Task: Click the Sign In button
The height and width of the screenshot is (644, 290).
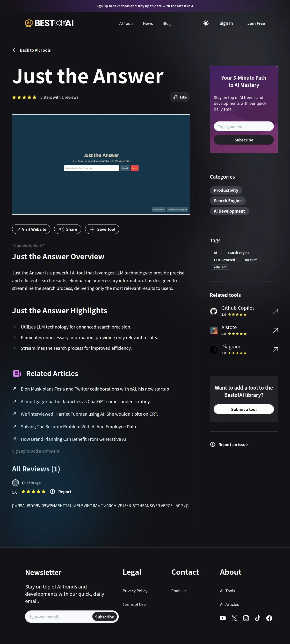Action: click(226, 23)
